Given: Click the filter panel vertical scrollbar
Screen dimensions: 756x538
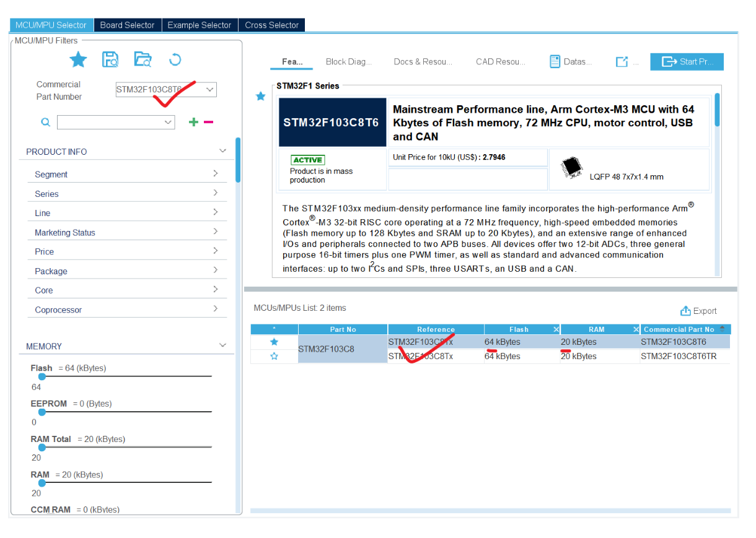Looking at the screenshot, I should point(238,160).
